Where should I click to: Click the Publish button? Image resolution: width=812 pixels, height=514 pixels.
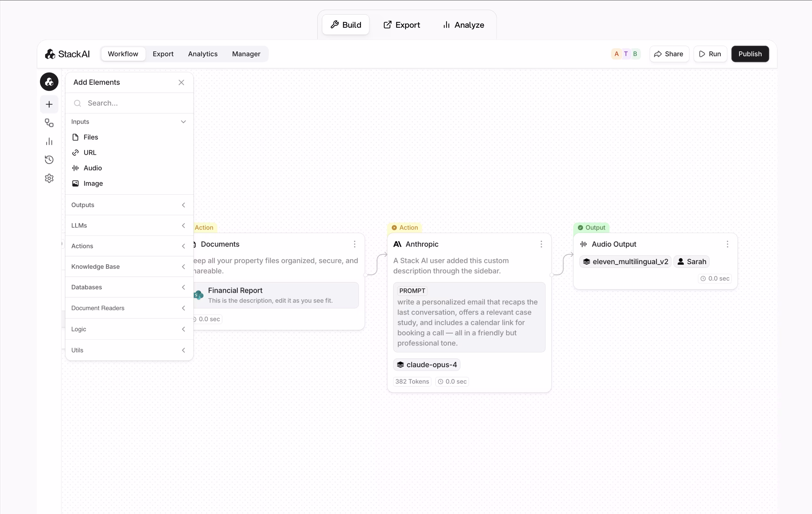tap(750, 54)
